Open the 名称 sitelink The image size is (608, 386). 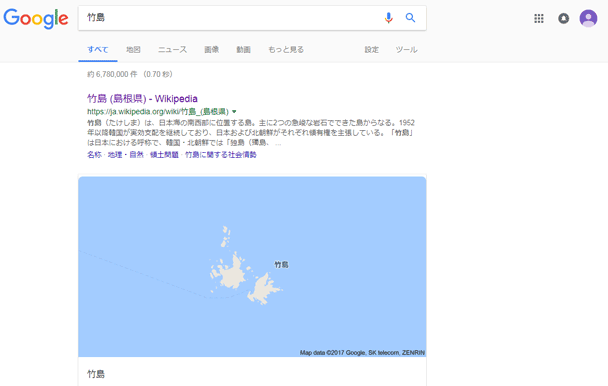tap(94, 155)
